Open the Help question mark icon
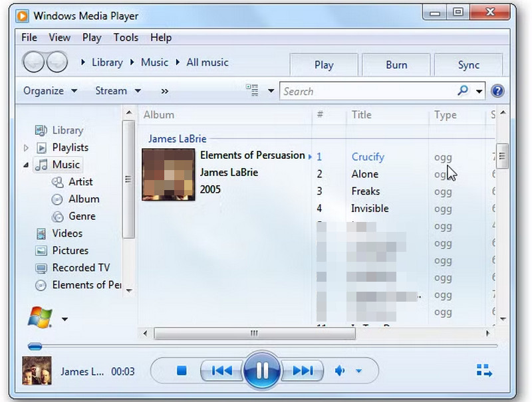The width and height of the screenshot is (532, 402). (497, 91)
